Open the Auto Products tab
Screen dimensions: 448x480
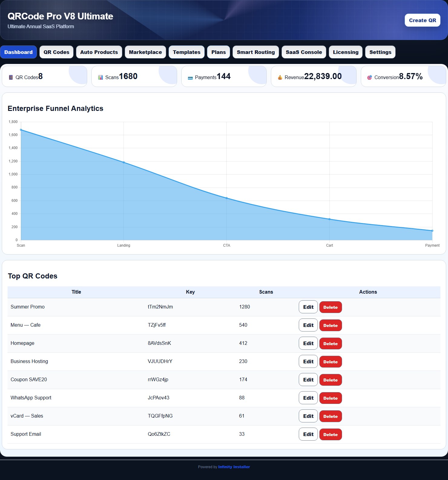tap(99, 52)
